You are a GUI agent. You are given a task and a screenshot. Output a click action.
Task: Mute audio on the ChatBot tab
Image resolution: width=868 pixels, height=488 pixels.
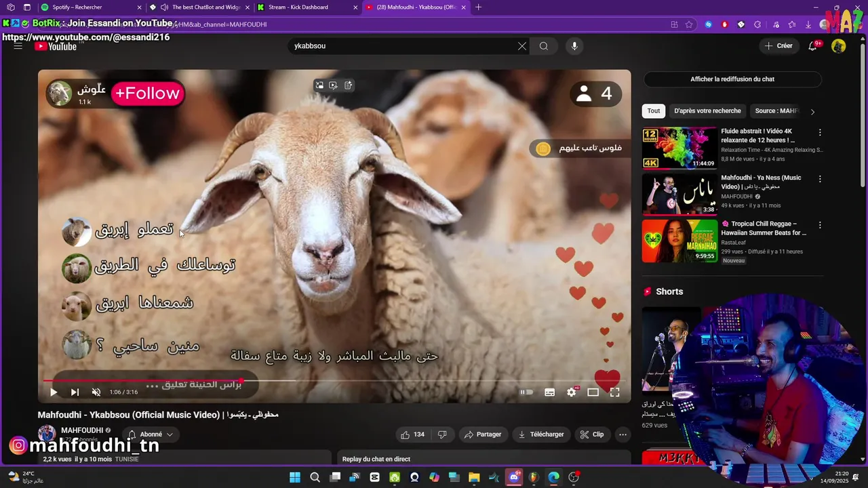(x=165, y=7)
